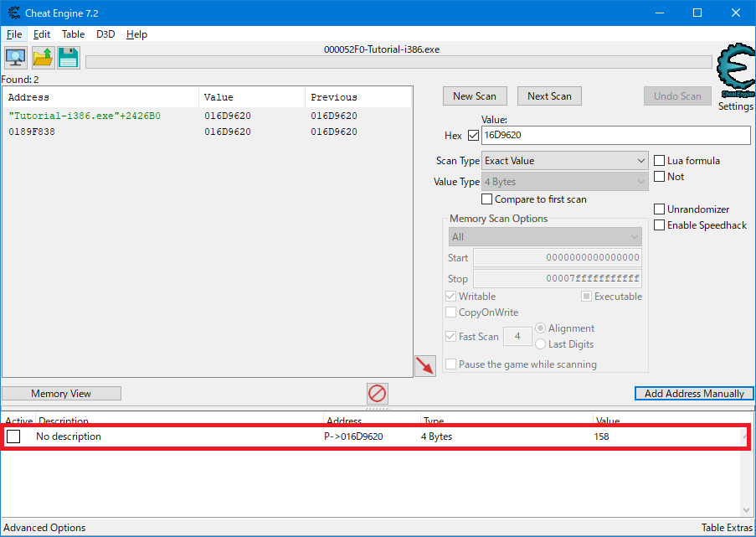Open the Value Type dropdown
The image size is (756, 537).
pyautogui.click(x=565, y=182)
